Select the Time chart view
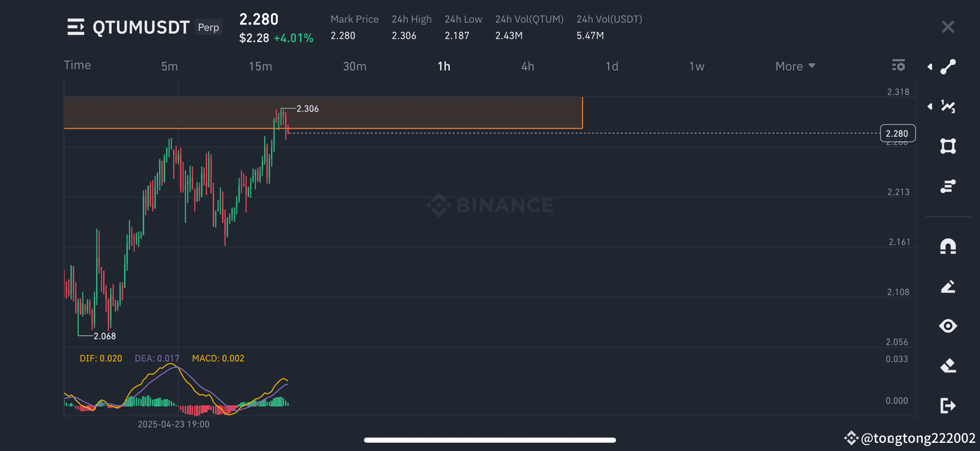Image resolution: width=980 pixels, height=451 pixels. (77, 65)
